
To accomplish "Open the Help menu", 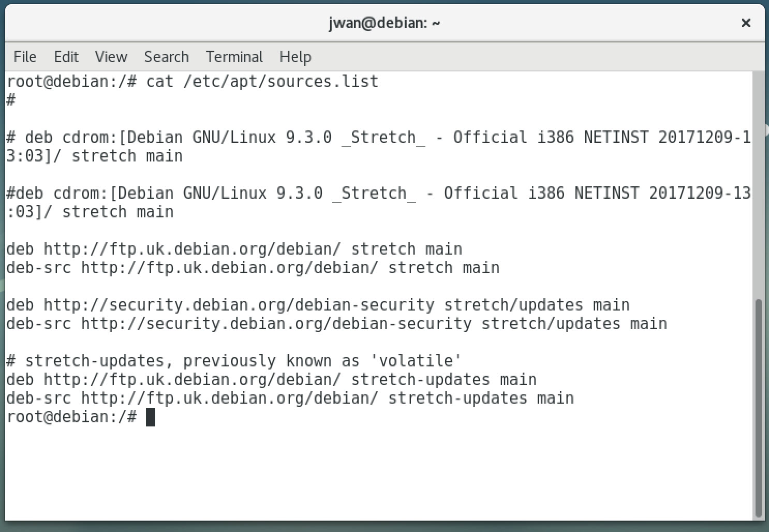I will pyautogui.click(x=294, y=56).
